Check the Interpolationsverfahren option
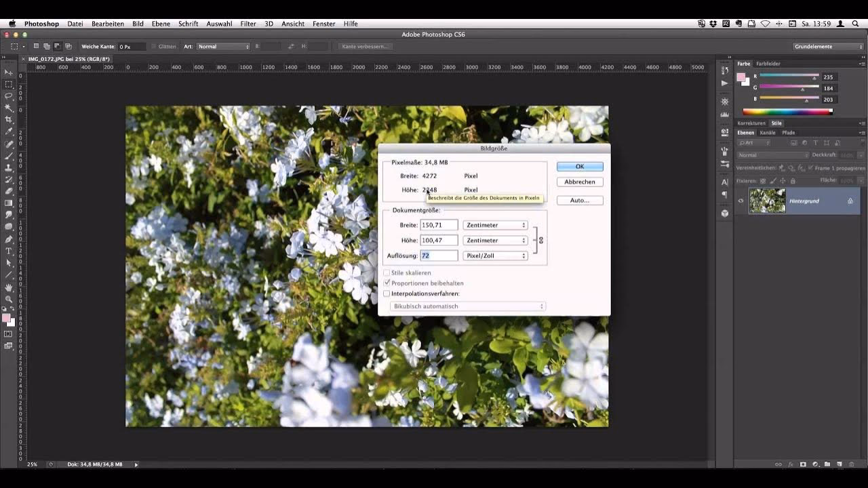Screen dimensions: 868x488 [387, 293]
